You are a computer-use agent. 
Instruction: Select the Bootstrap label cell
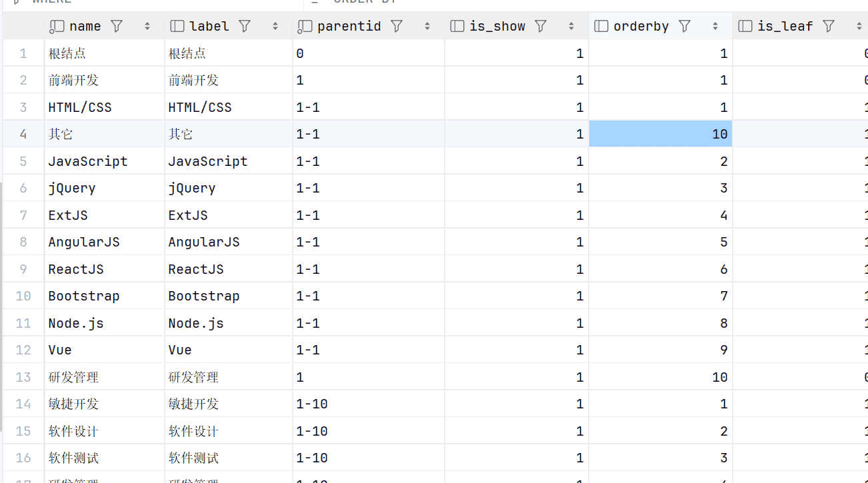click(x=203, y=296)
